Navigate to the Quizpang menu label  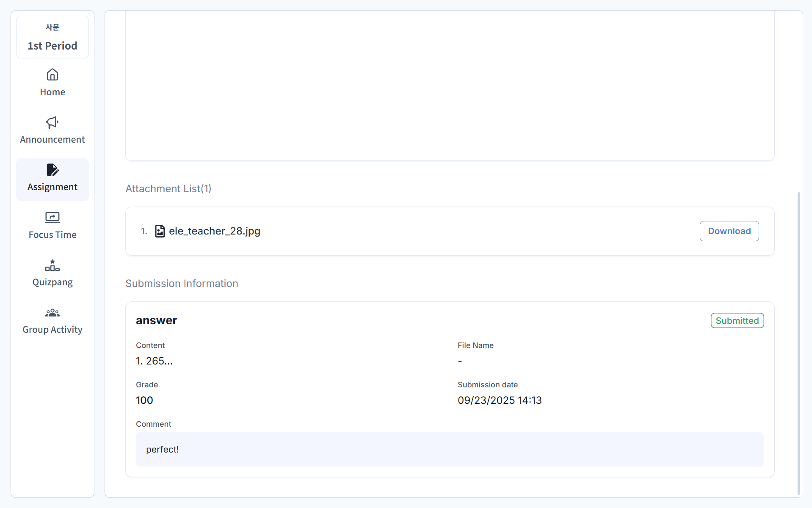click(x=52, y=282)
